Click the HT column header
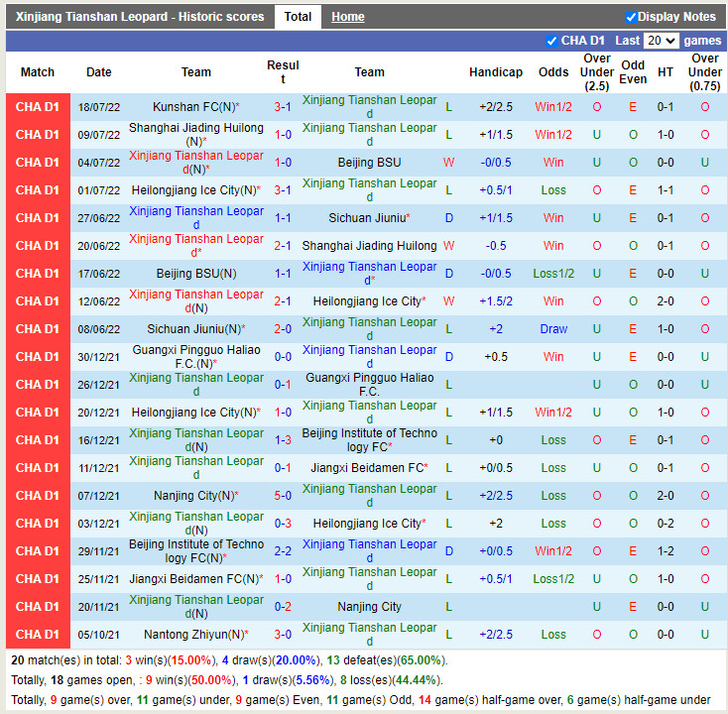728x714 pixels. [x=666, y=72]
